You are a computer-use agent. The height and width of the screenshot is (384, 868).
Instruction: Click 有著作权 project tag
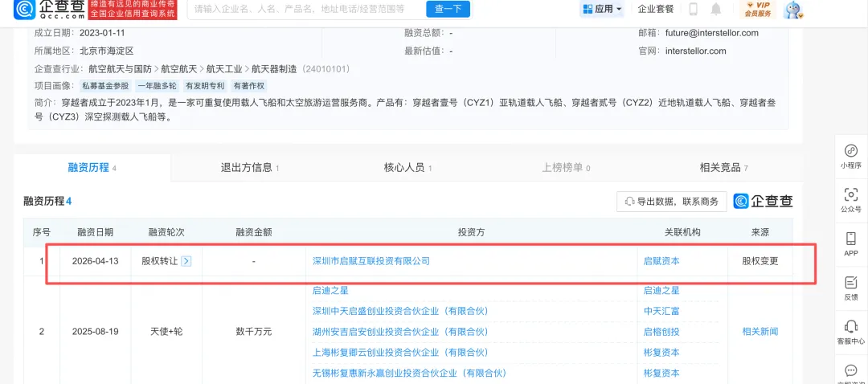click(249, 86)
